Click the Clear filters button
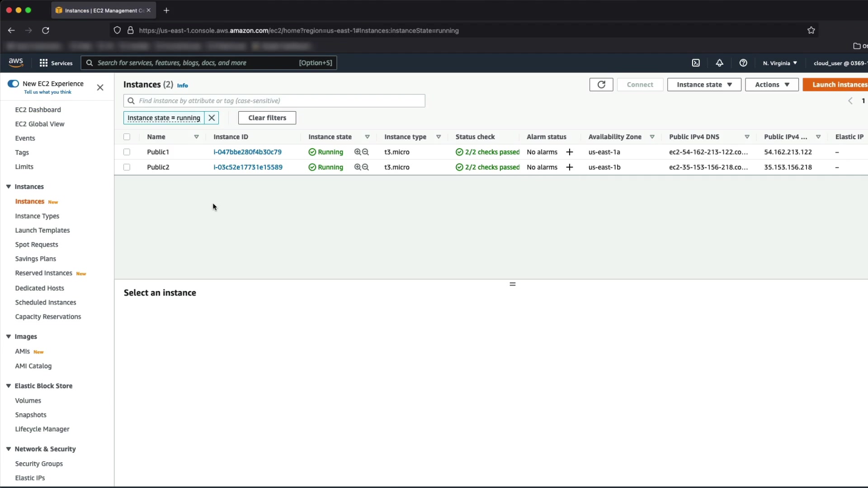Viewport: 868px width, 488px height. pyautogui.click(x=267, y=118)
